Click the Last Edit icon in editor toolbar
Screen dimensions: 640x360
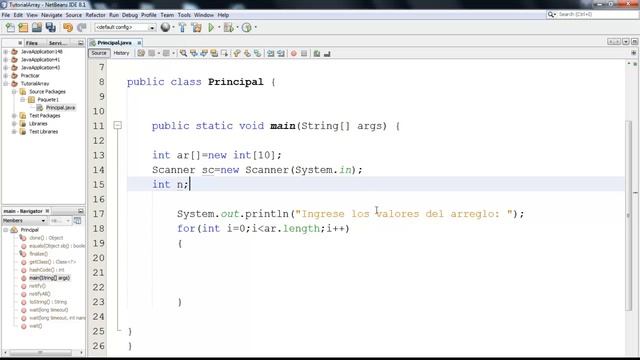click(141, 53)
